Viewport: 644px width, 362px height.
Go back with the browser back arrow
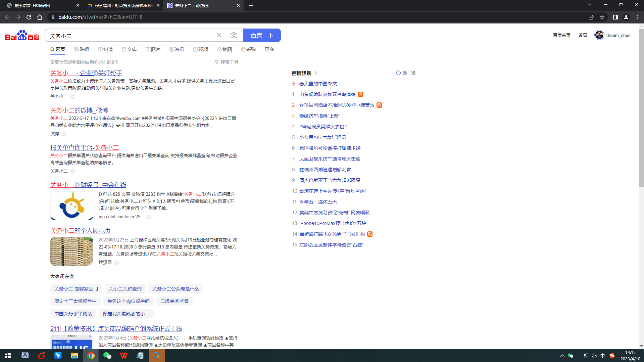coord(7,17)
